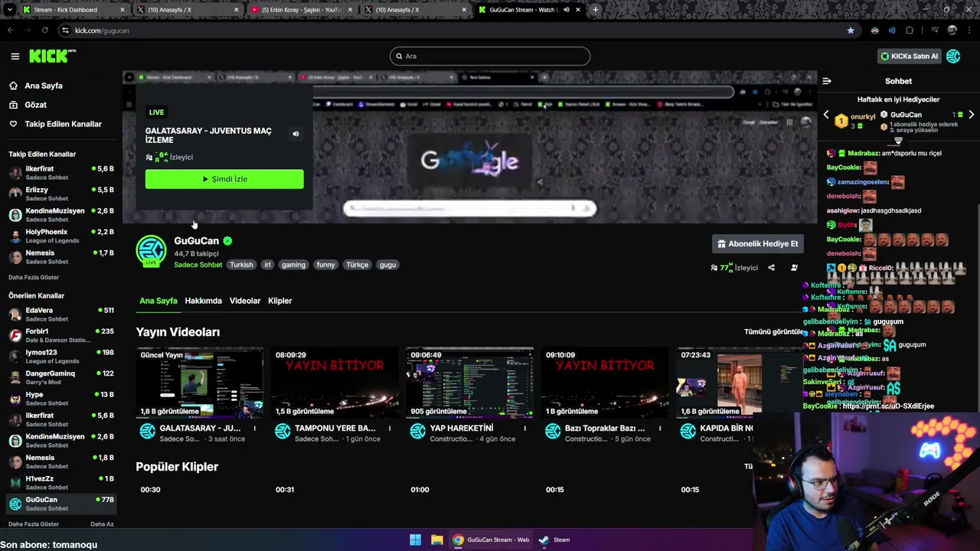Image resolution: width=980 pixels, height=551 pixels.
Task: Open the Windows Start button
Action: [x=415, y=540]
